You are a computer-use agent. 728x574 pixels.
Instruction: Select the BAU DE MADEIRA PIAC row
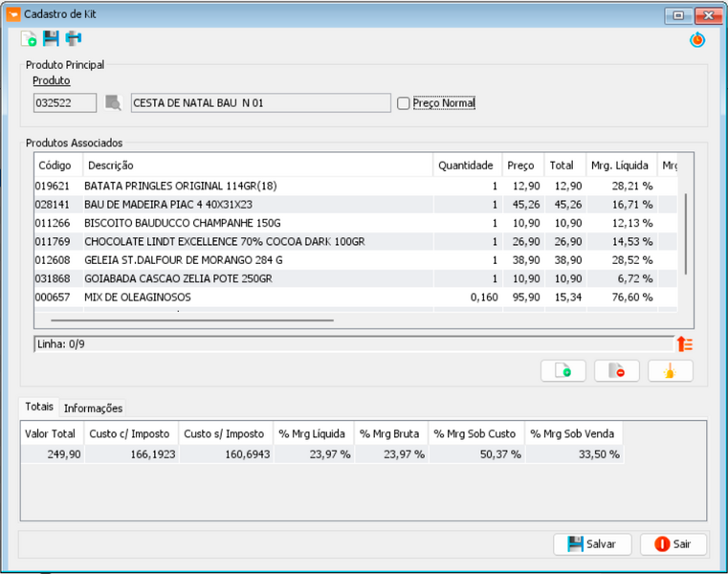(356, 205)
